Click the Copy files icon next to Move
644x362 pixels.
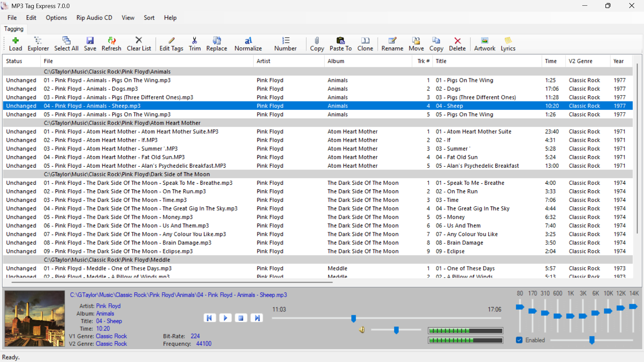click(x=436, y=44)
